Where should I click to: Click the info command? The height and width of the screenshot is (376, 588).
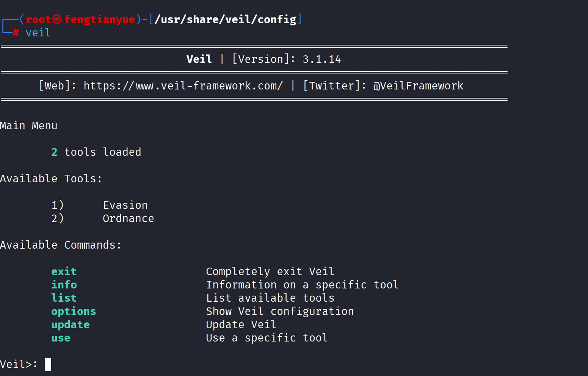click(x=64, y=285)
